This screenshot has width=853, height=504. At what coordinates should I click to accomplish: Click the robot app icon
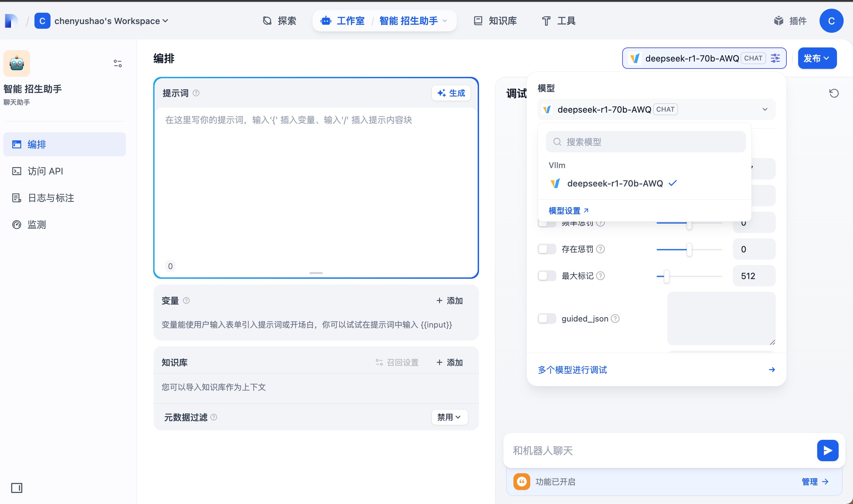[x=17, y=64]
